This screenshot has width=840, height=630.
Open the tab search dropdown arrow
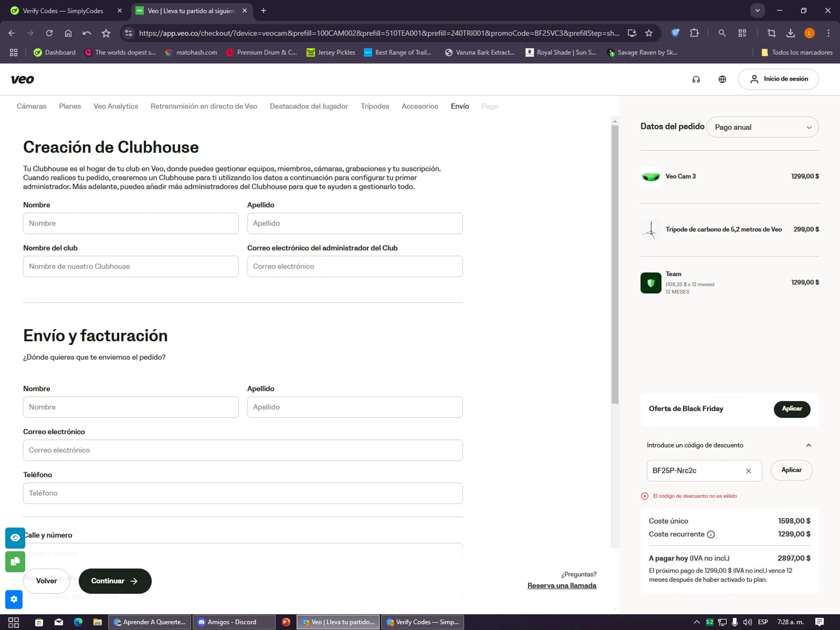[x=757, y=11]
